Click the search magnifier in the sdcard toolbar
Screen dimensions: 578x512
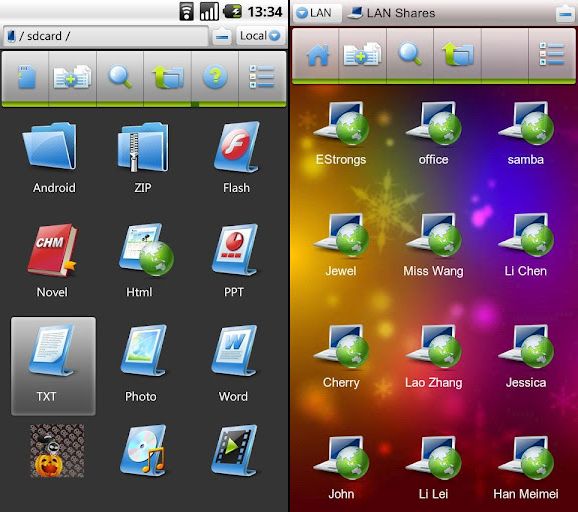(x=120, y=77)
